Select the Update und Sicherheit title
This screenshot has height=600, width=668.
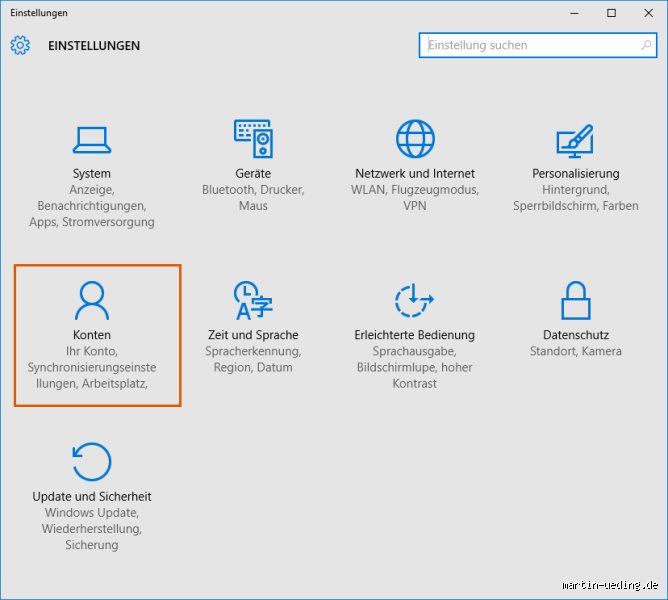point(92,496)
